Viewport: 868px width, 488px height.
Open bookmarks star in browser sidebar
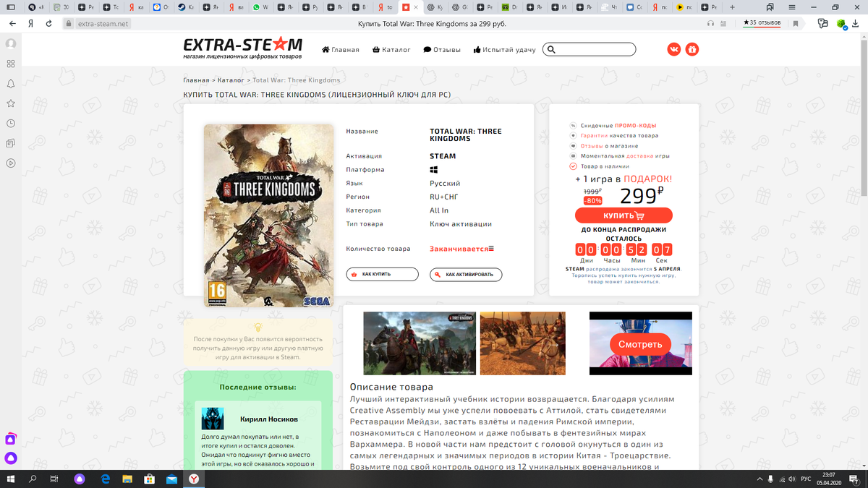(11, 104)
